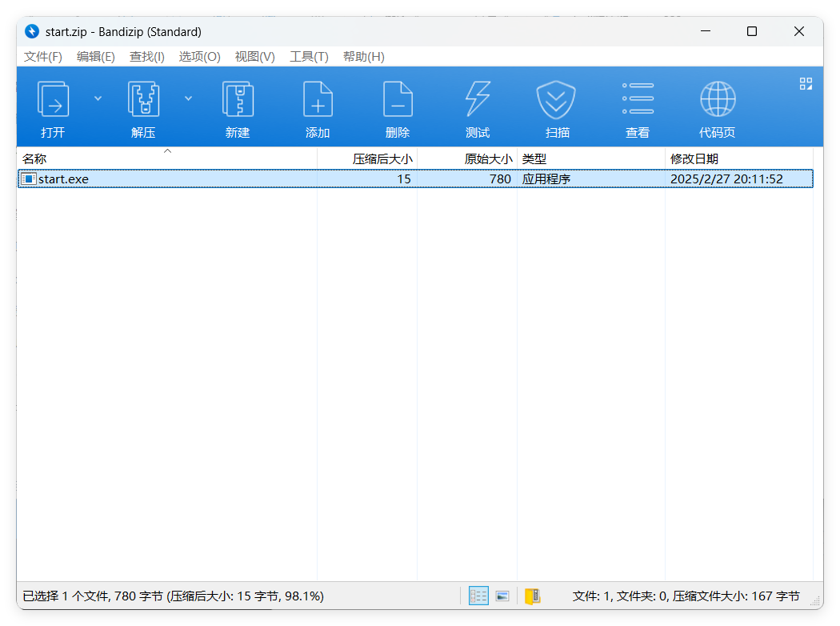Open the 查找(I) menu
Screen dimensions: 840x626
pyautogui.click(x=146, y=57)
